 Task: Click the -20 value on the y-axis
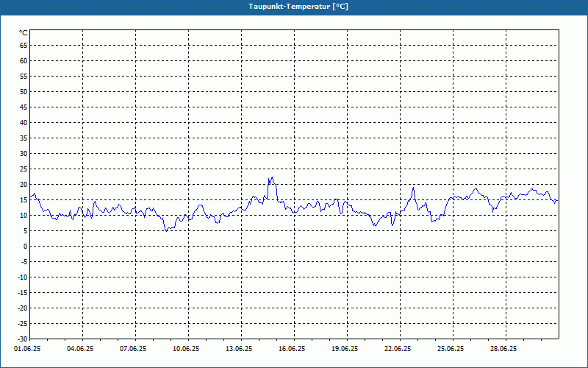23,308
